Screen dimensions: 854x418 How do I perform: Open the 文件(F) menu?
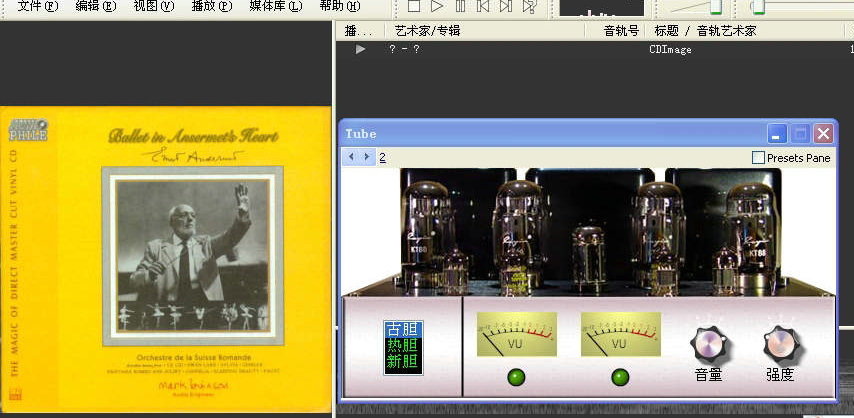click(38, 6)
